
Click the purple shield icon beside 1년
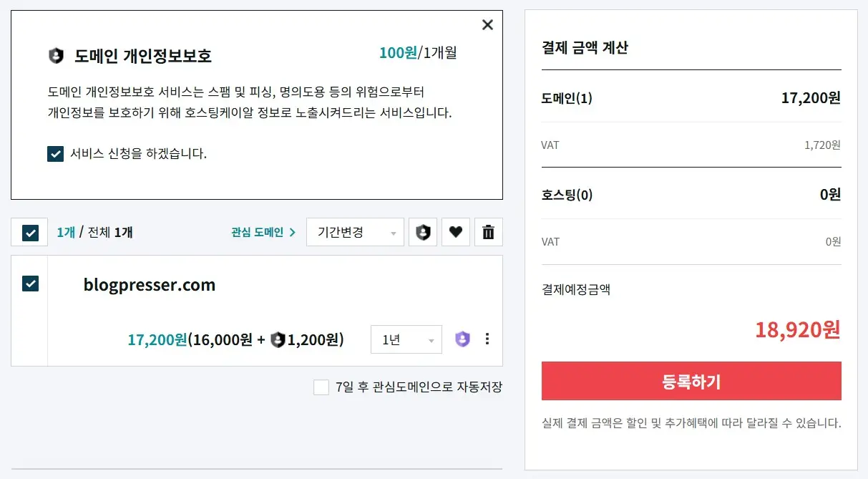click(463, 339)
